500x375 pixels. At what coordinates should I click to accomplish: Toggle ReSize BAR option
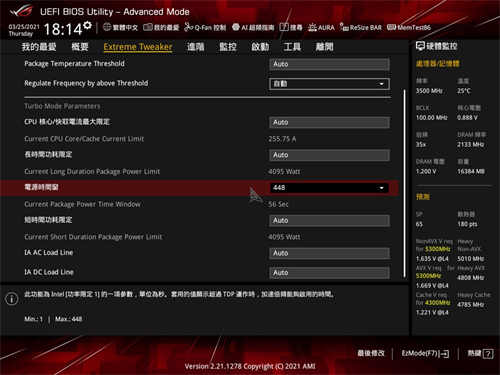pos(361,27)
